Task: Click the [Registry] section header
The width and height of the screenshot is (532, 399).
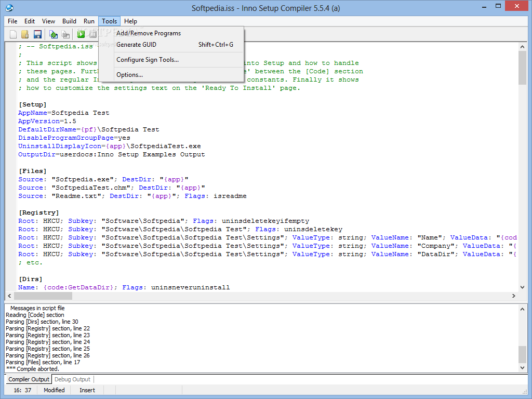Action: (x=38, y=212)
